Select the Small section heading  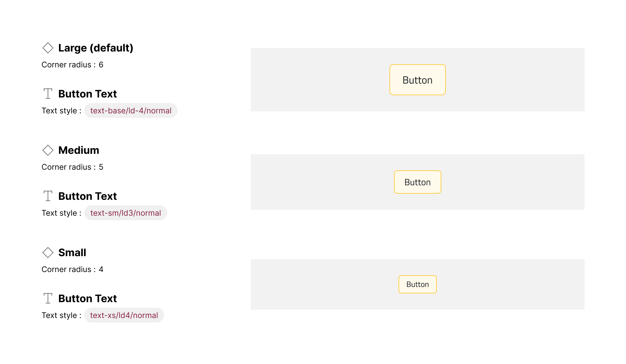(72, 252)
